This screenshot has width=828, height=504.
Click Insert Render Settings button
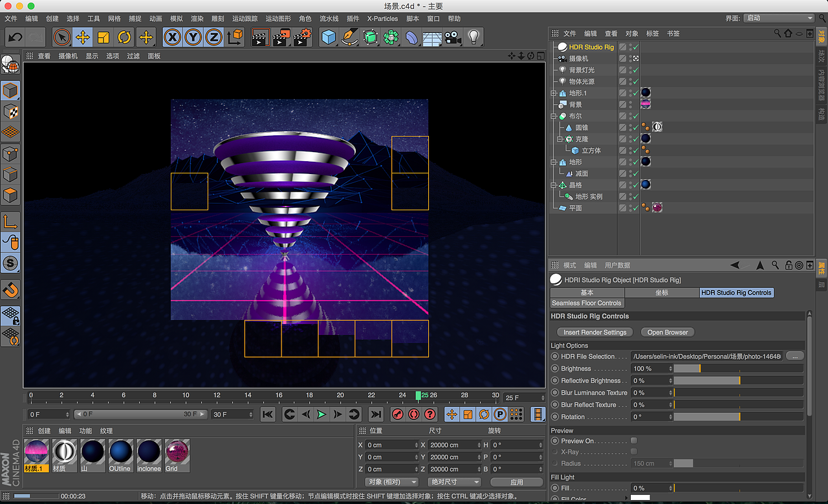(x=595, y=332)
